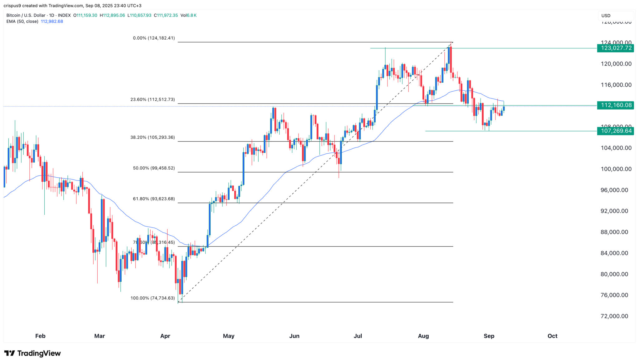639x364 pixels.
Task: Click the Feb marker on time axis
Action: click(40, 336)
